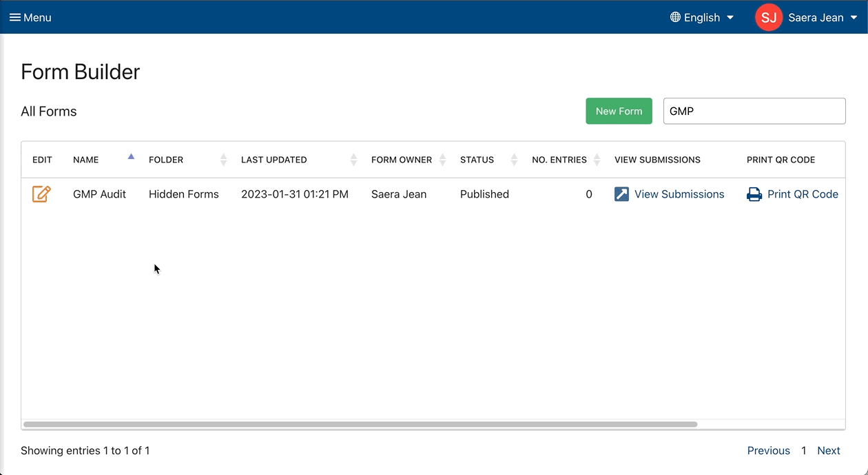Click the edit pencil icon for GMP Audit

point(41,194)
